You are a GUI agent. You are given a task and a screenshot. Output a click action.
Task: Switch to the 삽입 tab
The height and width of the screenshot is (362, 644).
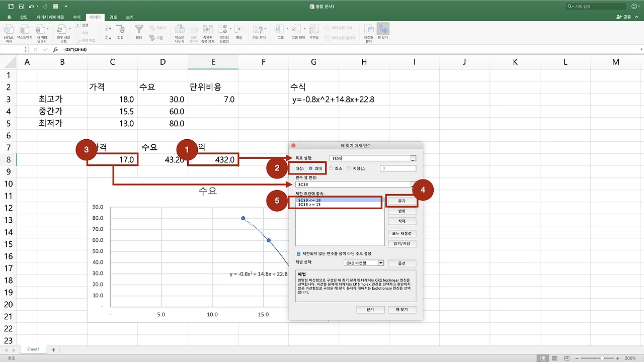pos(24,17)
